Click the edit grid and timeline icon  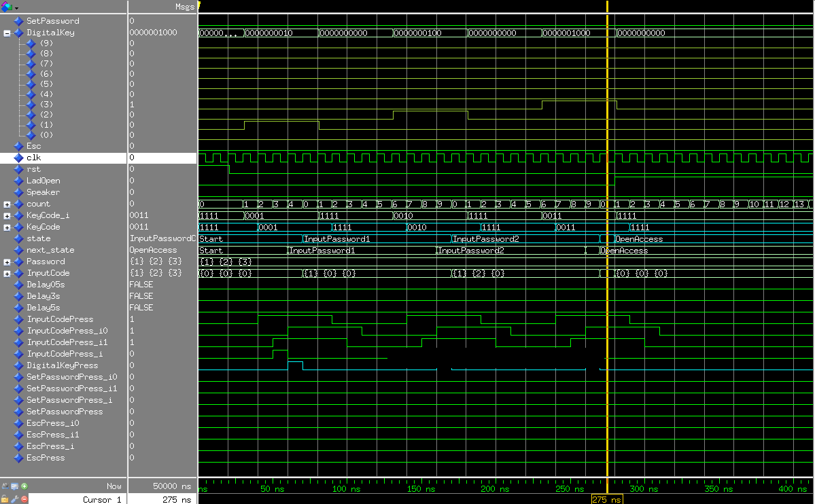pyautogui.click(x=14, y=486)
